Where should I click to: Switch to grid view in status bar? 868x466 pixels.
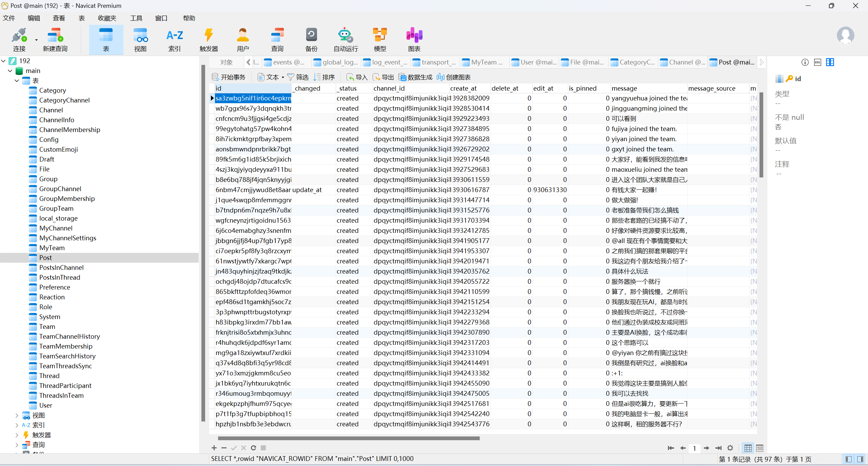click(748, 448)
